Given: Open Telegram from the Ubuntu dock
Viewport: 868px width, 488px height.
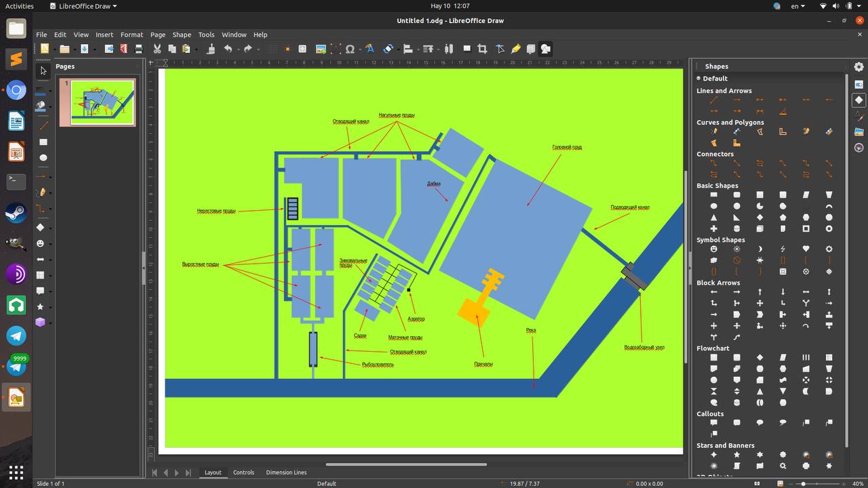Looking at the screenshot, I should [x=16, y=335].
